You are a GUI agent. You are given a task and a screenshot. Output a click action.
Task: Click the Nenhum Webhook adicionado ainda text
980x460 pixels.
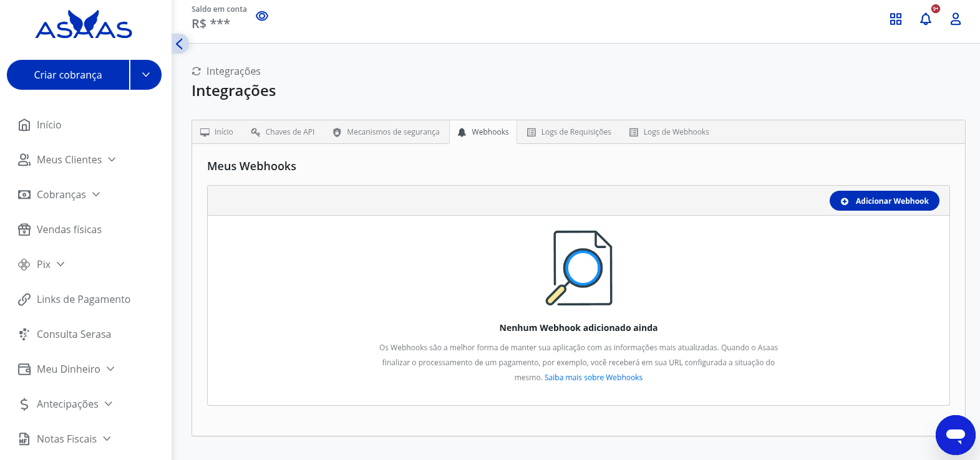click(x=578, y=328)
